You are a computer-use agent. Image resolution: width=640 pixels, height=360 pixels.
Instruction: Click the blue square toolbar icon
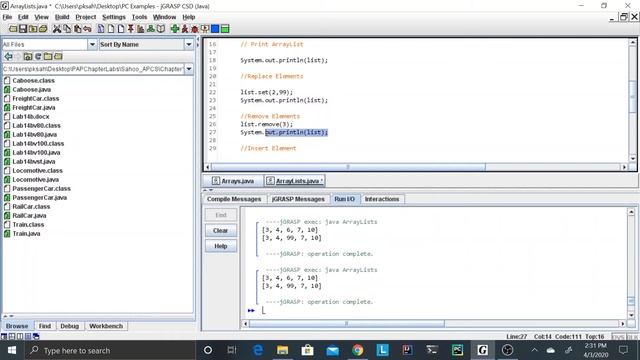(215, 29)
